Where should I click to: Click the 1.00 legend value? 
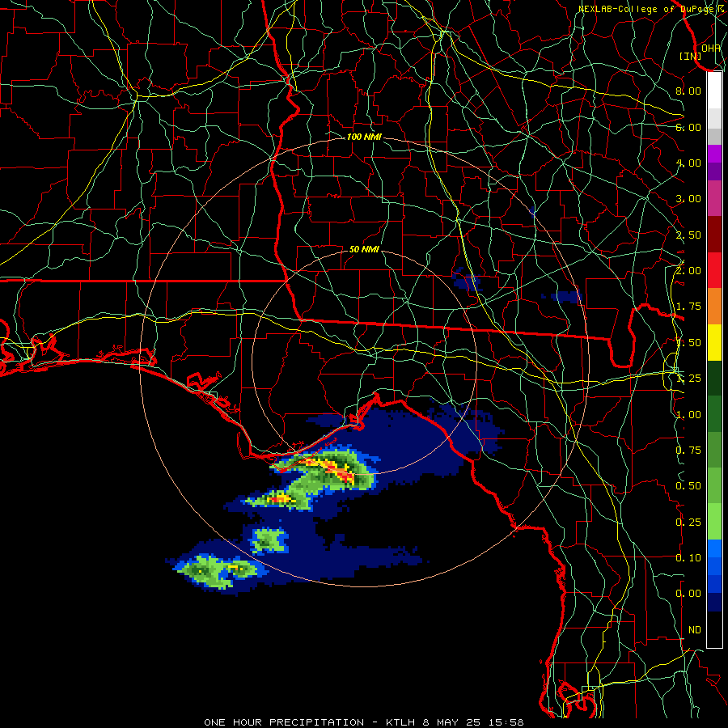click(x=688, y=415)
